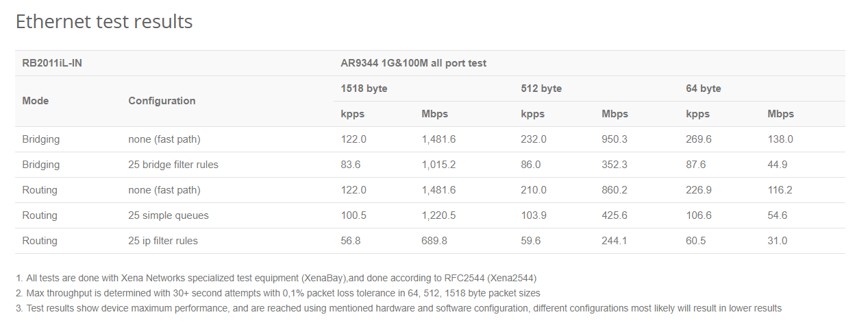Select the Mode column header
The image size is (868, 330).
point(36,101)
